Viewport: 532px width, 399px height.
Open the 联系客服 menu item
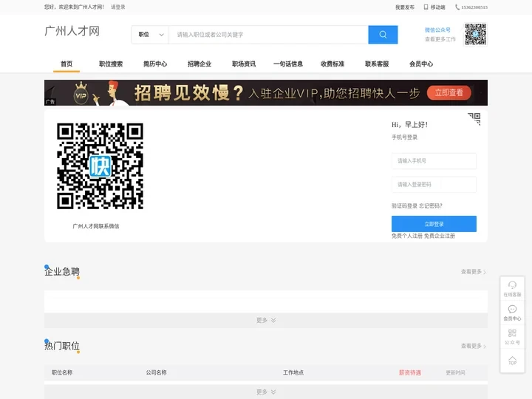click(x=377, y=64)
